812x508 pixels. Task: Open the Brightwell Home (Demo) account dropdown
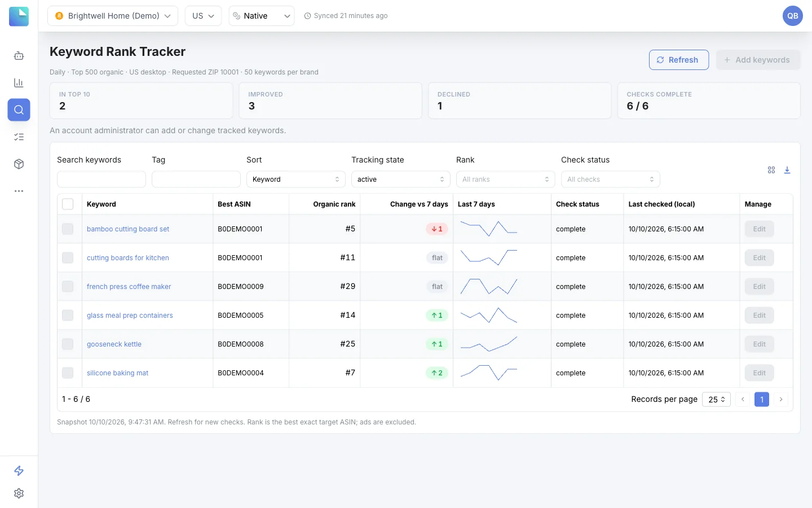pyautogui.click(x=113, y=16)
